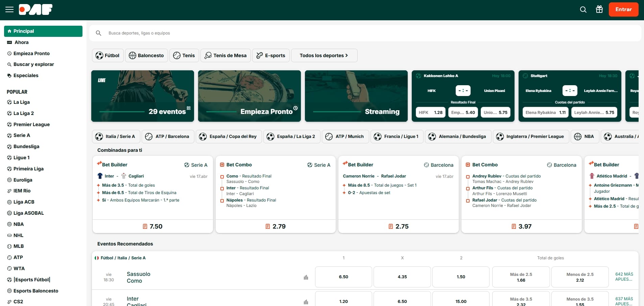Select Italia / Serie A league tab

[x=116, y=137]
